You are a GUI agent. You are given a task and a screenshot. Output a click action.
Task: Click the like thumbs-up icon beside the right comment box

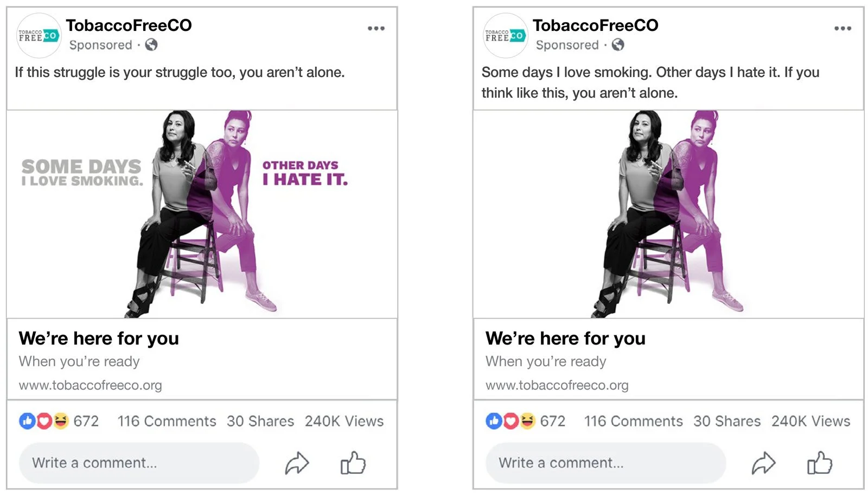tap(819, 463)
